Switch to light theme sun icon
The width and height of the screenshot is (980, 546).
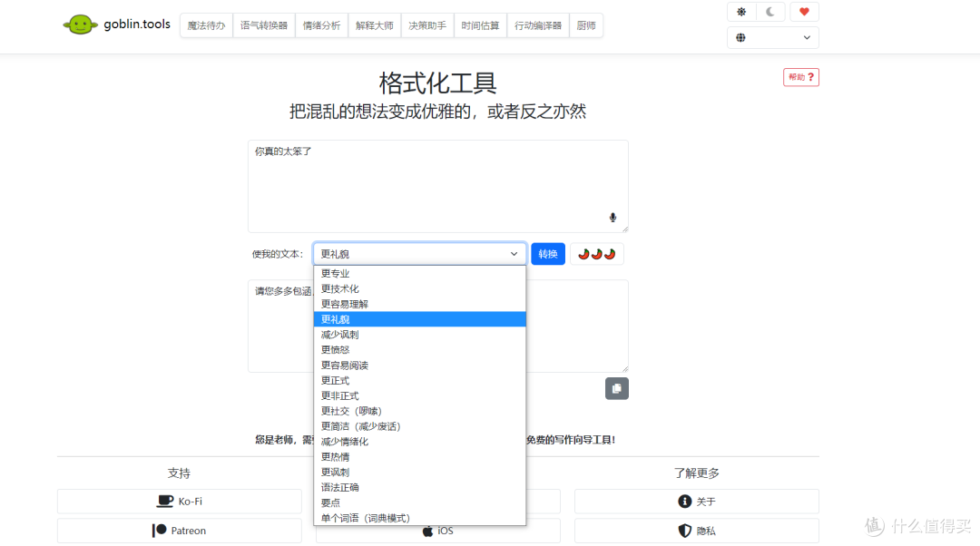click(x=741, y=12)
